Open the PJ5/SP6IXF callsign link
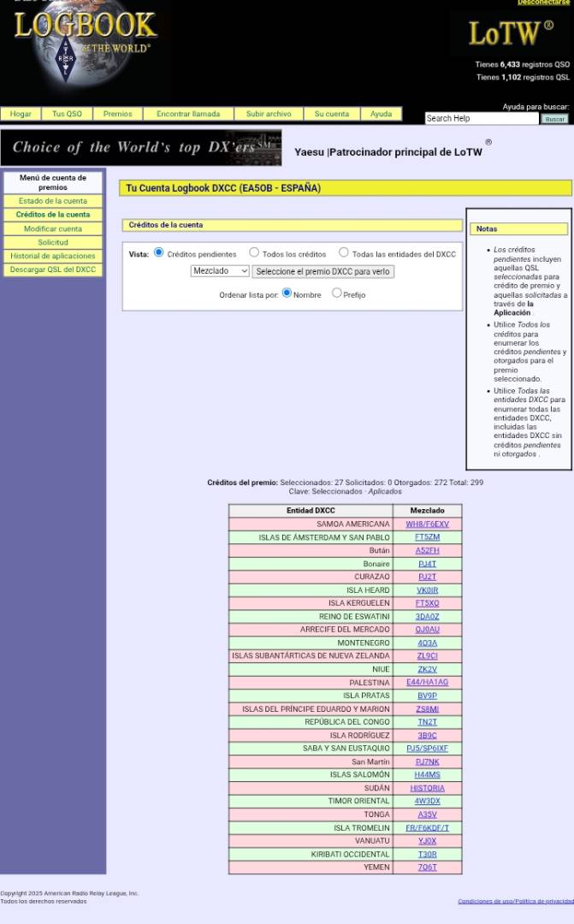The width and height of the screenshot is (574, 924). [427, 749]
